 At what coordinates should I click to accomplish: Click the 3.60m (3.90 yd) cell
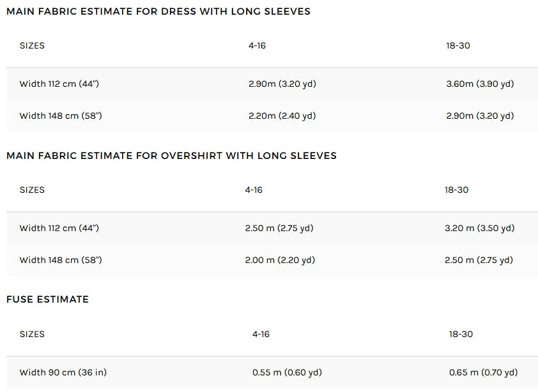coord(480,84)
